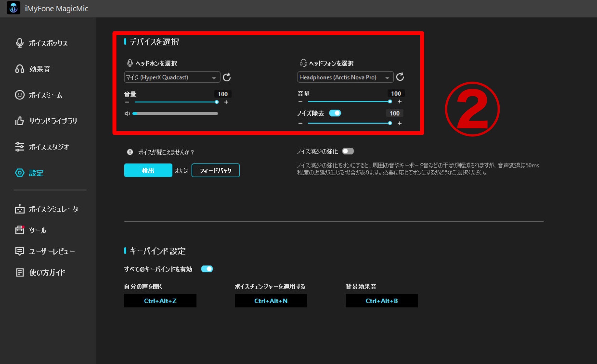Click the noise removal value 100

(x=394, y=113)
